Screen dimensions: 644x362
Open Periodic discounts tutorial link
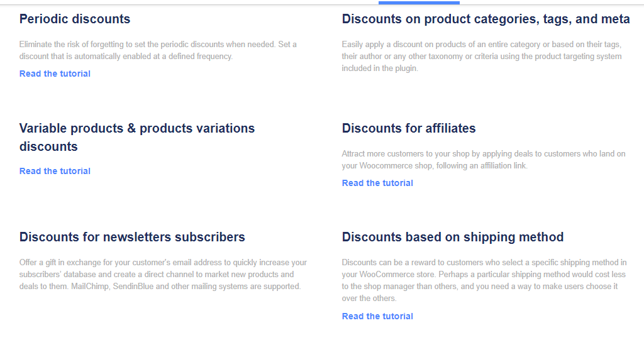pos(55,74)
